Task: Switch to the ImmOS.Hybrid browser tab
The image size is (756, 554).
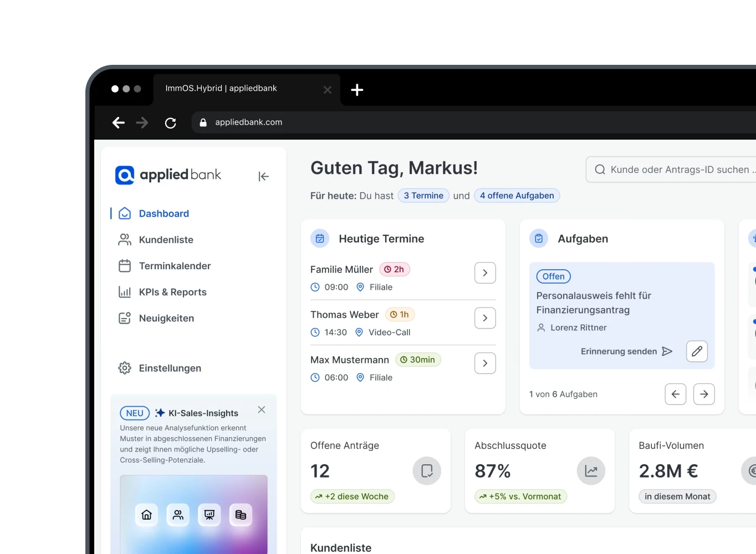Action: [x=221, y=89]
